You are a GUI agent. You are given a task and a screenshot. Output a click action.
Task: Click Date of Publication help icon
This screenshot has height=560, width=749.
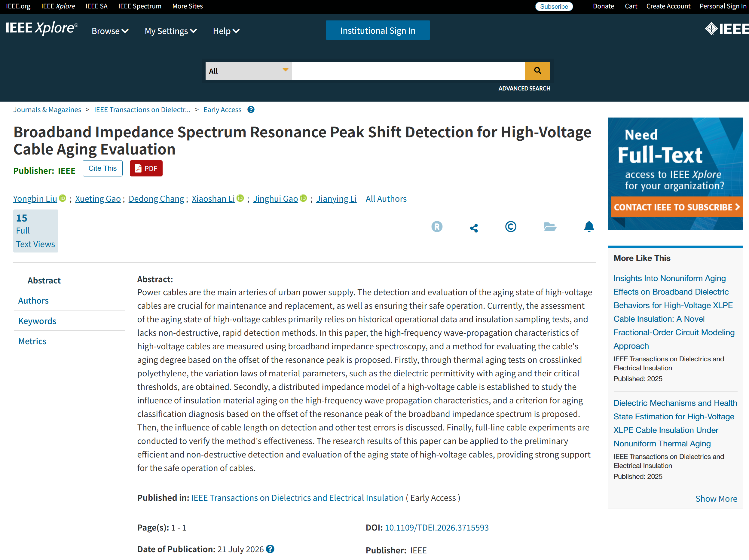point(270,549)
